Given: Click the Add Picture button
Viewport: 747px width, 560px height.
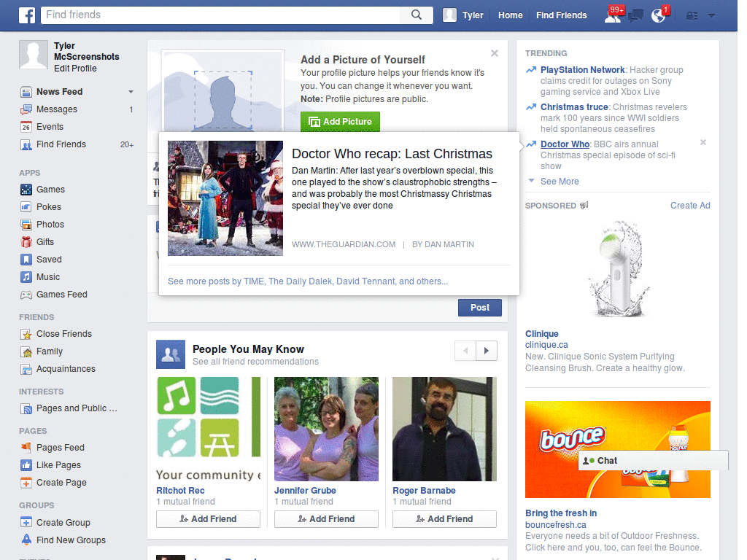Looking at the screenshot, I should pyautogui.click(x=340, y=122).
